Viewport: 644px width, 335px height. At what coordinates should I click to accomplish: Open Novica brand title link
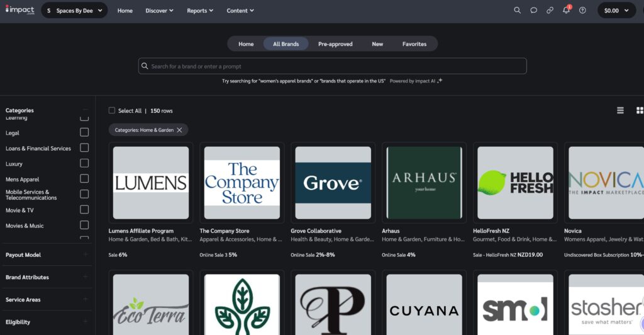point(572,231)
